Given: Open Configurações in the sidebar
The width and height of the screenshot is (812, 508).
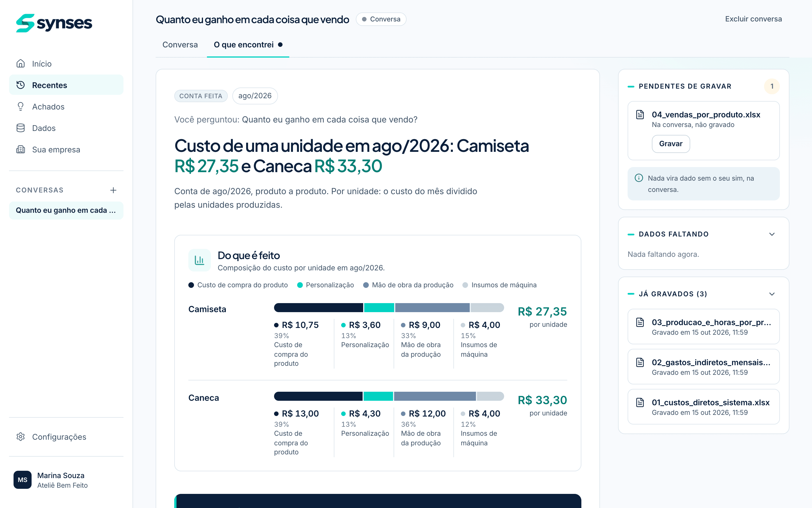Looking at the screenshot, I should coord(66,437).
